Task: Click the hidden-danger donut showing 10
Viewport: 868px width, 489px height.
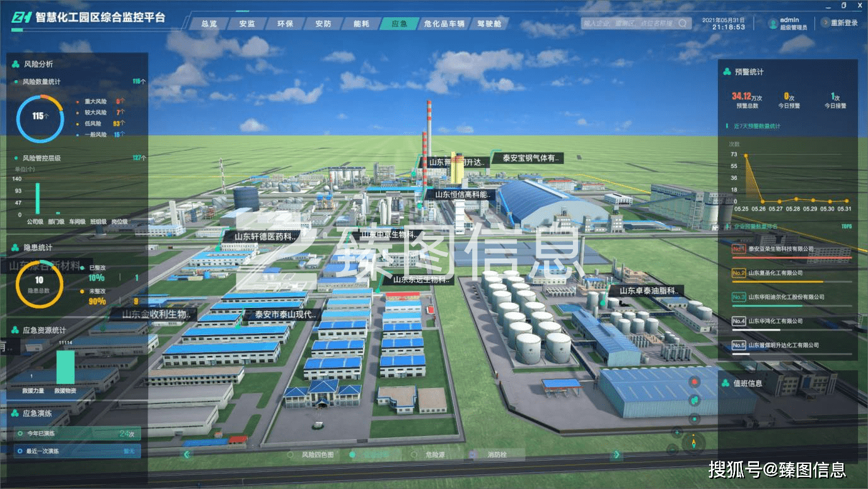Action: [x=39, y=283]
